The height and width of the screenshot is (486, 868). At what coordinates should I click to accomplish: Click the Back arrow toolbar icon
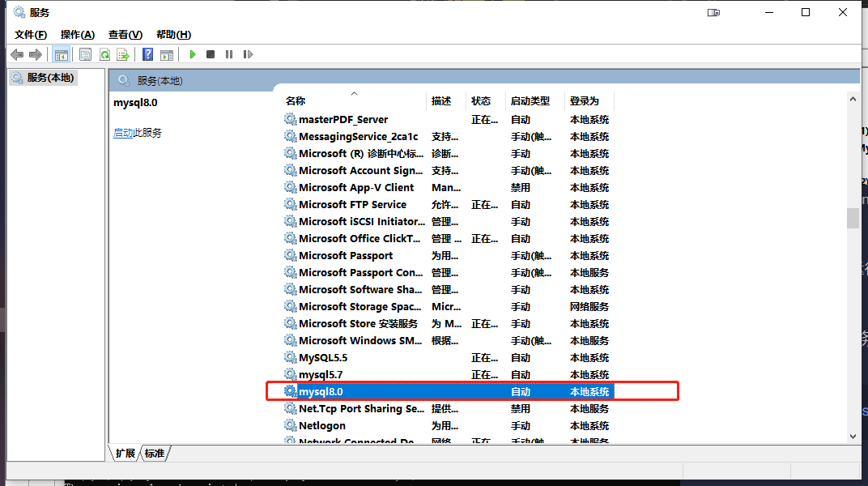click(17, 54)
